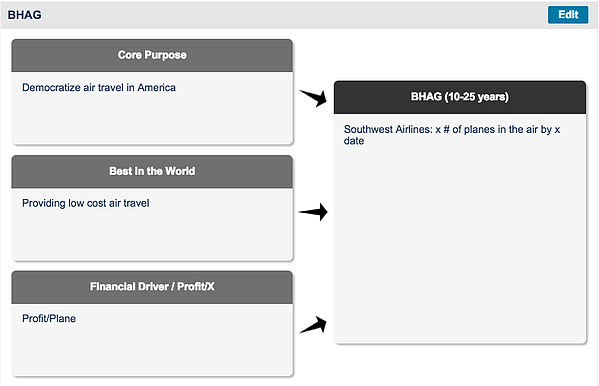Click the word America in Core Purpose text

[x=157, y=88]
